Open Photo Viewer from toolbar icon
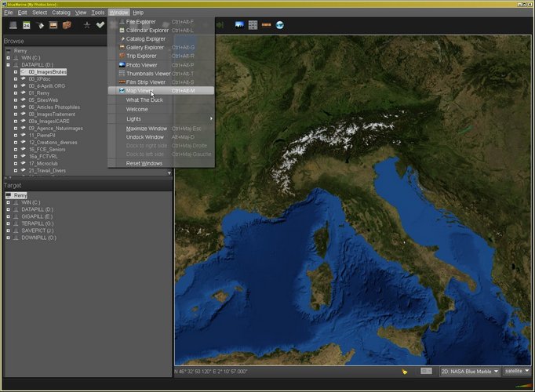Screen dimensions: 535x392 [x=238, y=25]
